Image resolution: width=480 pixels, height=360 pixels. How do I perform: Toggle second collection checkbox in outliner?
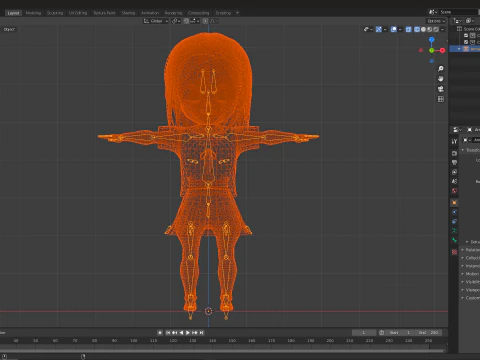pyautogui.click(x=466, y=42)
